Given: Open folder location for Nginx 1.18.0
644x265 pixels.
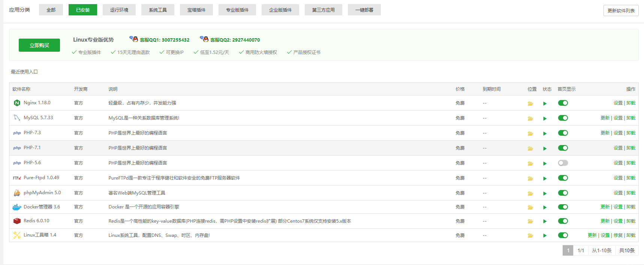Looking at the screenshot, I should tap(530, 103).
